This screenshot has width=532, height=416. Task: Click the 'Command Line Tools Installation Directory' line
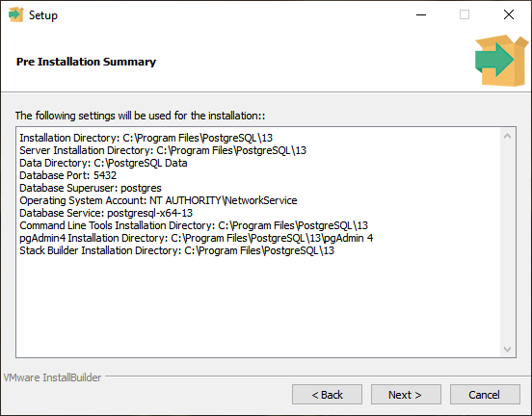[x=194, y=225]
